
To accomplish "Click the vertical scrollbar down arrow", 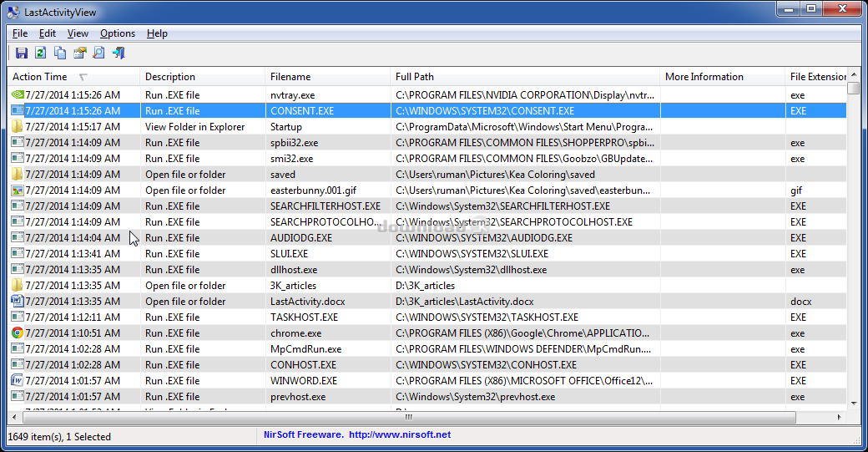I will 854,404.
